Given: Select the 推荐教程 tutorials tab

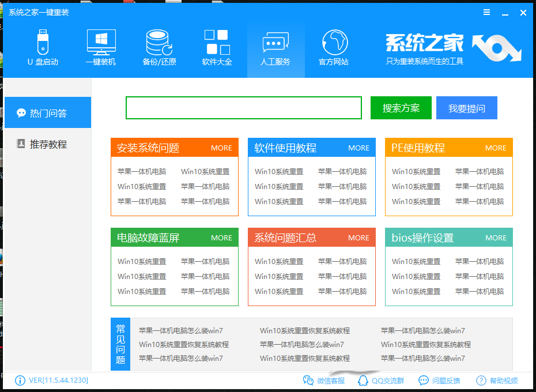Looking at the screenshot, I should point(47,144).
